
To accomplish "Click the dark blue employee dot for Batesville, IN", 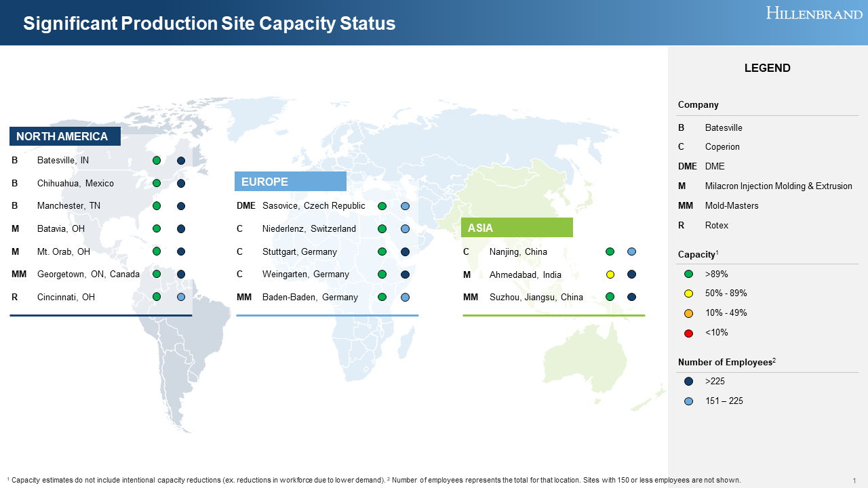I will click(181, 161).
